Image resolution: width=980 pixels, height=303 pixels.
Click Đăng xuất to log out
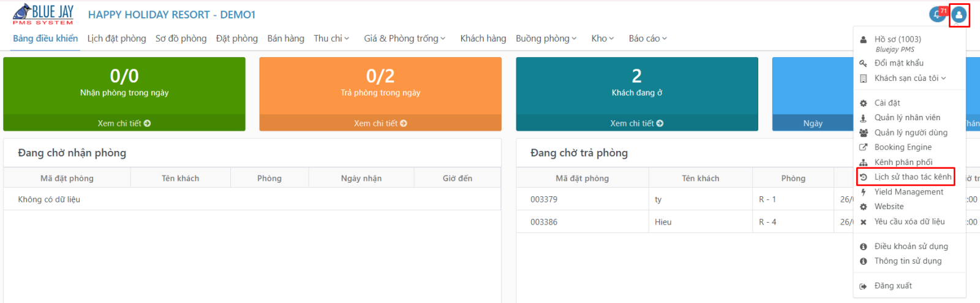[x=893, y=286]
